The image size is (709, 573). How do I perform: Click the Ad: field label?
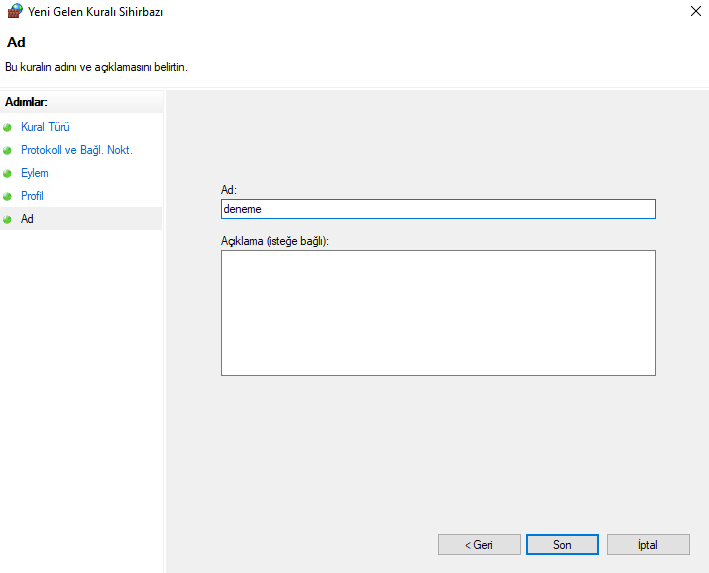(x=229, y=190)
